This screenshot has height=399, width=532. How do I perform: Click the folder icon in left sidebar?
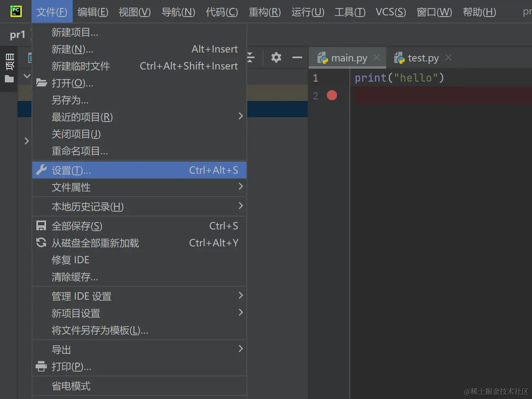tap(9, 79)
